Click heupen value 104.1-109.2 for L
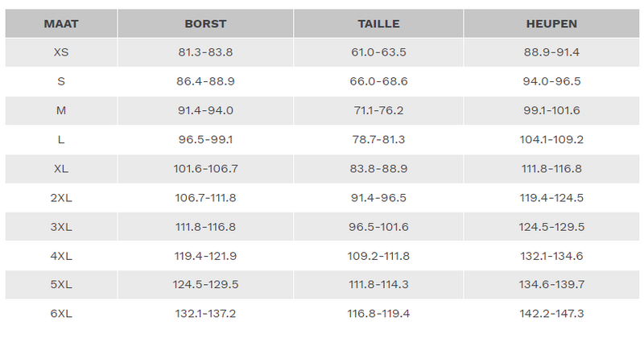Image resolution: width=644 pixels, height=338 pixels. coord(551,139)
